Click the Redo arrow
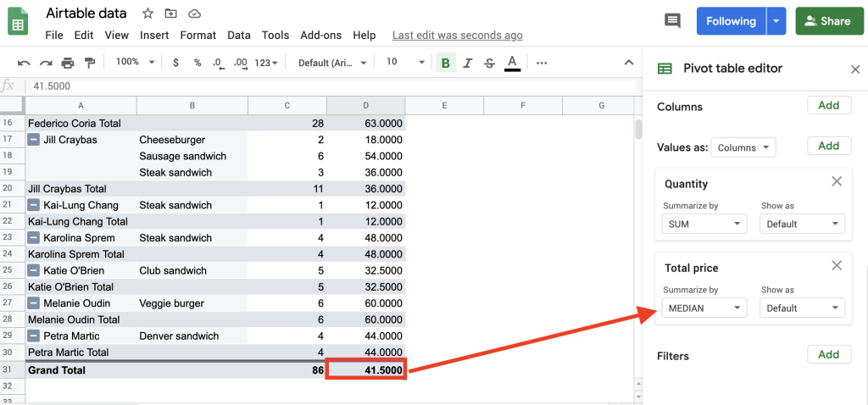Viewport: 868px width, 405px height. coord(46,63)
